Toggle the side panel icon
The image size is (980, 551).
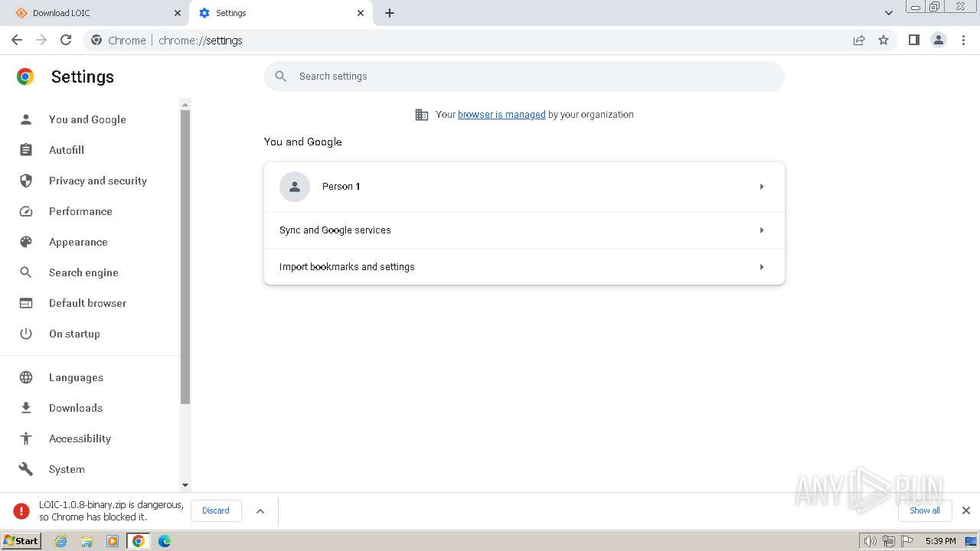pyautogui.click(x=913, y=40)
